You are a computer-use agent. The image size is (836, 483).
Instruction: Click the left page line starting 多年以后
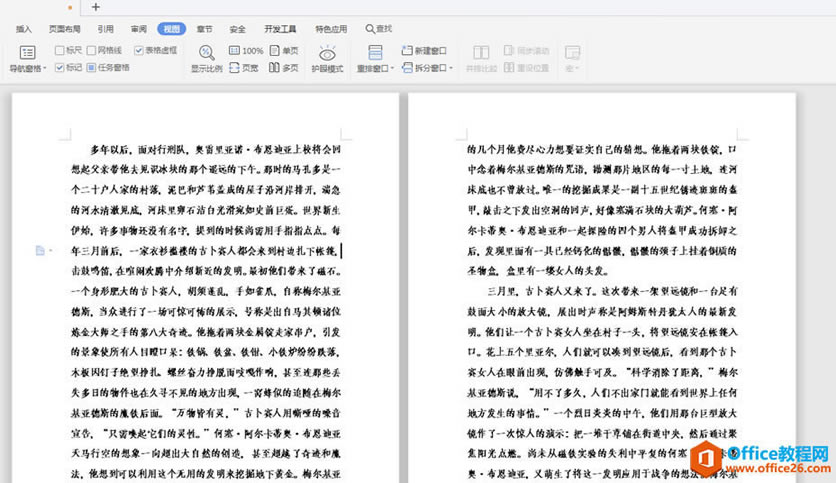(215, 149)
